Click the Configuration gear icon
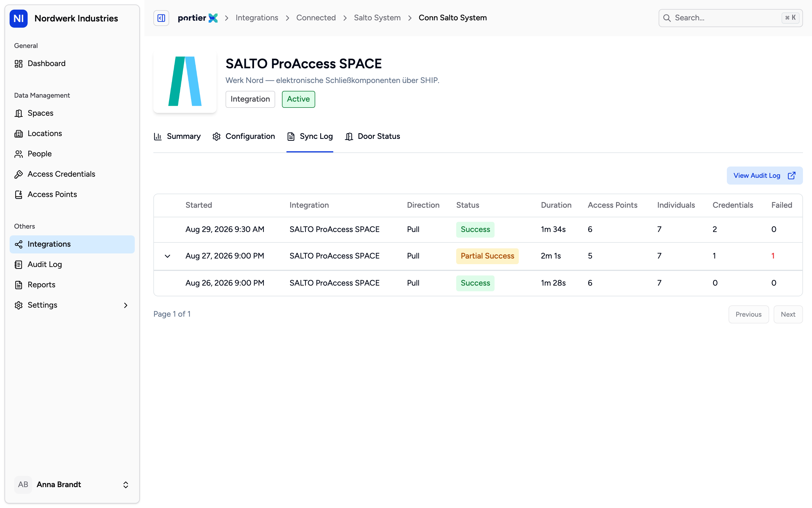Image resolution: width=812 pixels, height=508 pixels. point(217,136)
